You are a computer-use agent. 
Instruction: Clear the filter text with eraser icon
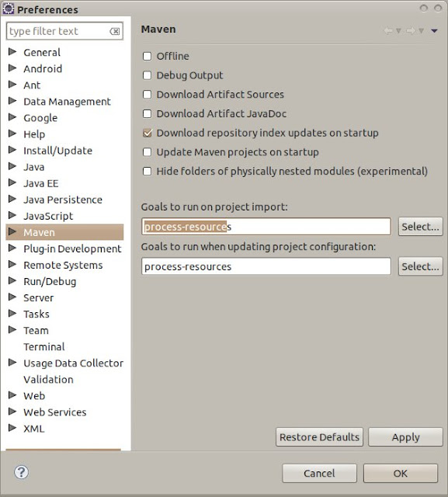click(115, 31)
